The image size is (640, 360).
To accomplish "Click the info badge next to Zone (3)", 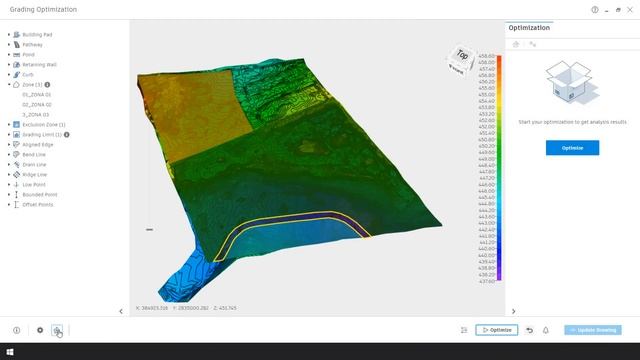I will 47,84.
